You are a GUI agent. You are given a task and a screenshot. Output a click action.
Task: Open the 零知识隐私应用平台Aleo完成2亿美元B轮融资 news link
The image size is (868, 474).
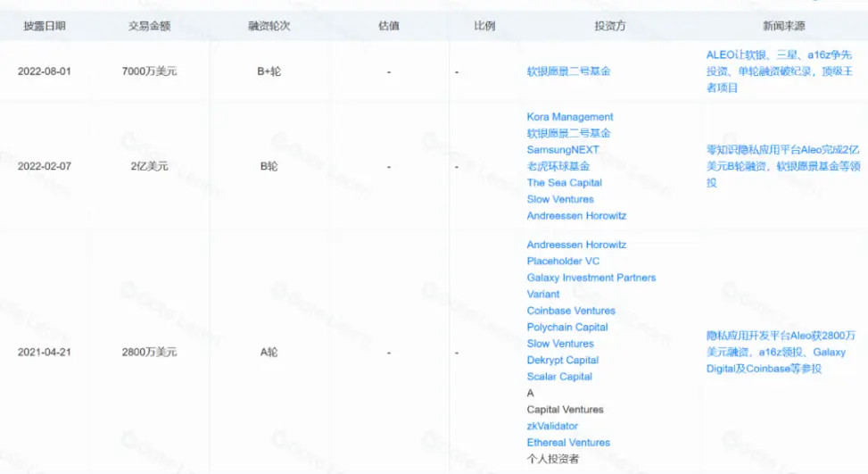(x=782, y=166)
